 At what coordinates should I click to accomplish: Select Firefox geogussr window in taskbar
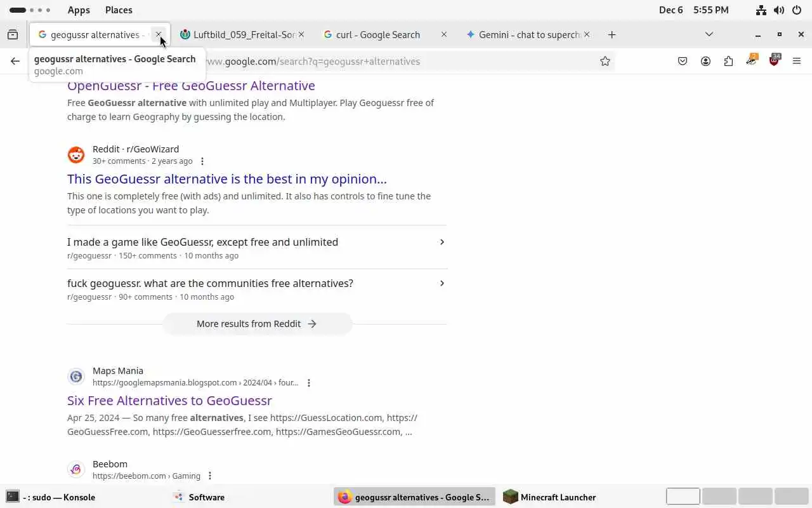click(414, 497)
